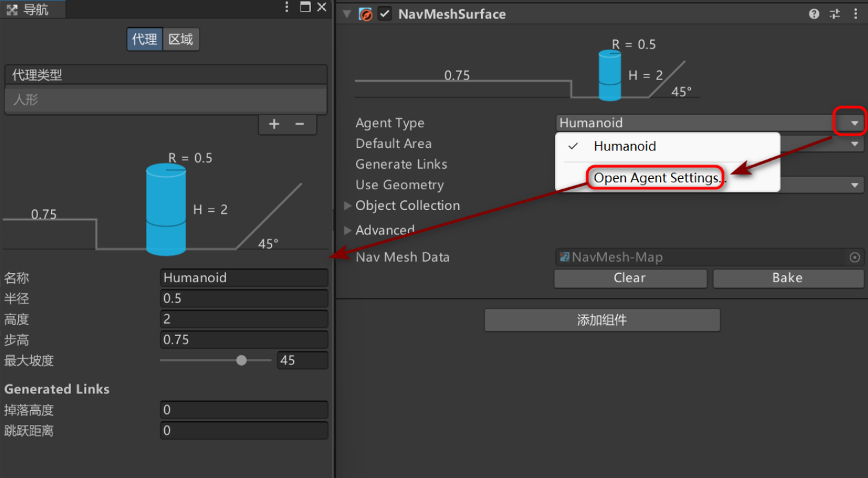Click the 名称 Humanoid input field
This screenshot has height=478, width=868.
(244, 278)
